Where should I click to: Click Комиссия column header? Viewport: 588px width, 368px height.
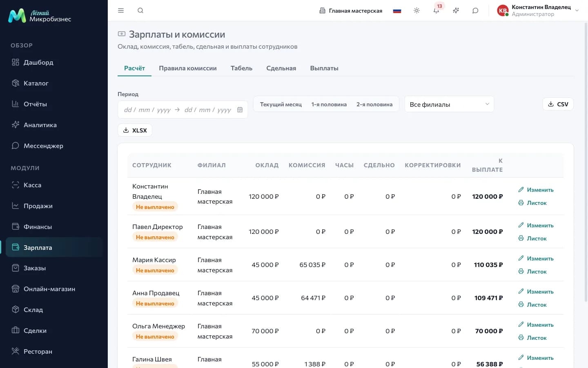307,165
